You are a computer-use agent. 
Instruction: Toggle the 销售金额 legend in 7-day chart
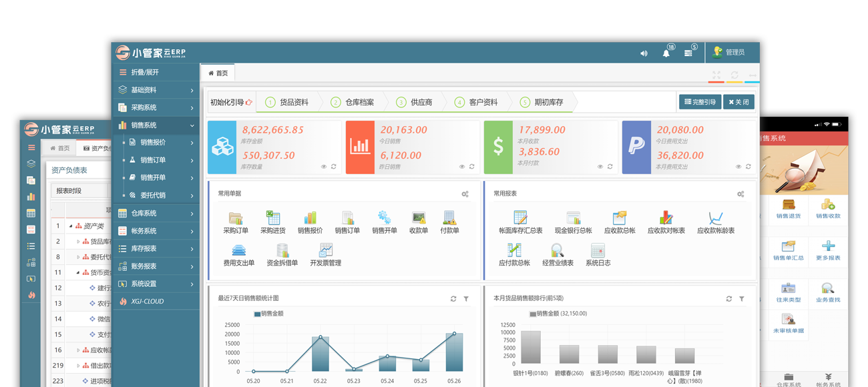click(269, 313)
